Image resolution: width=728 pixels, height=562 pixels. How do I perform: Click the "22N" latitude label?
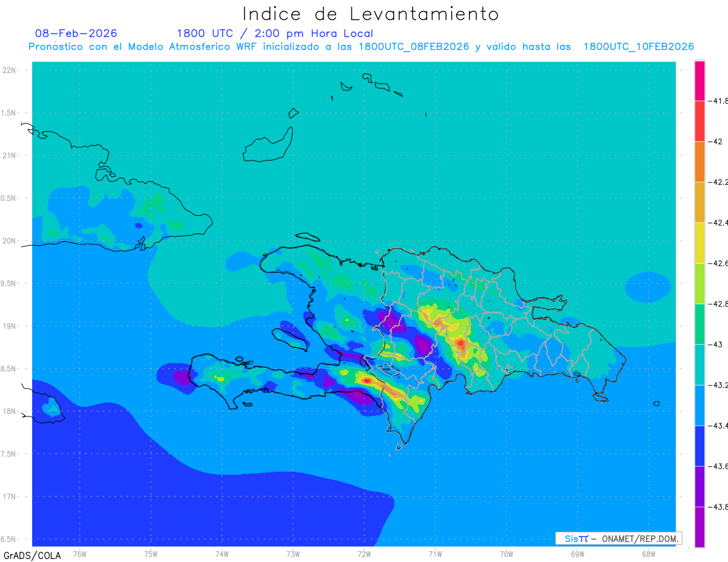(x=10, y=70)
